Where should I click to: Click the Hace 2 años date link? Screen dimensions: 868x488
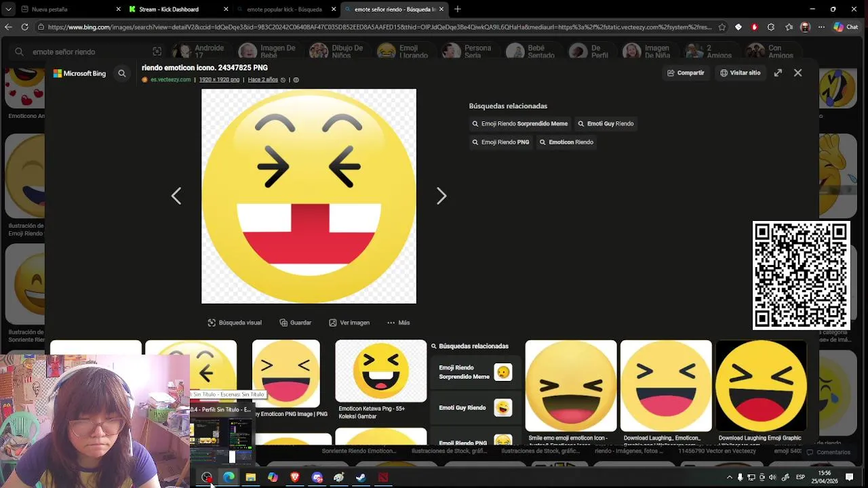point(262,80)
